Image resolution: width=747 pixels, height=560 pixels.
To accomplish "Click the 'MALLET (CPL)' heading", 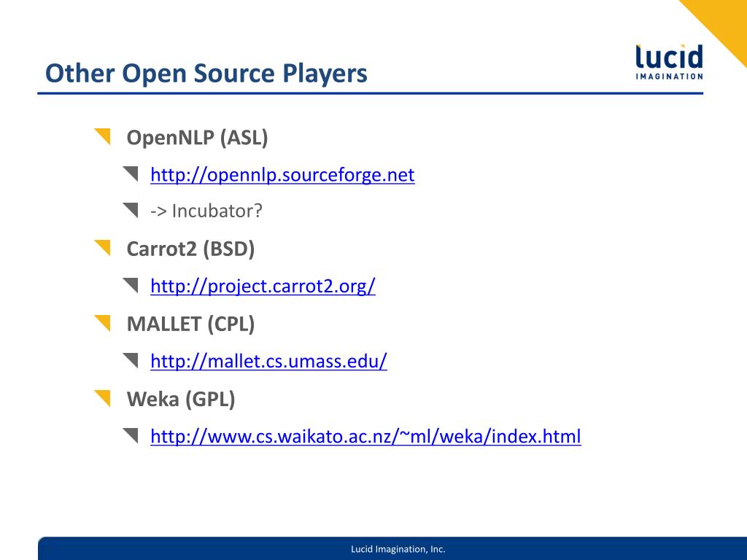I will [x=190, y=324].
